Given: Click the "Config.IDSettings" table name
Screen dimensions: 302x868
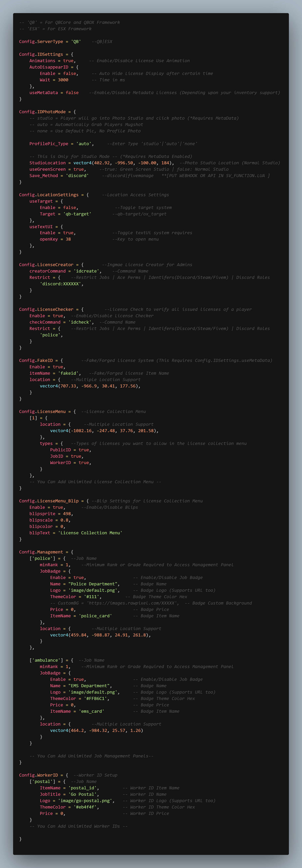Looking at the screenshot, I should 41,55.
